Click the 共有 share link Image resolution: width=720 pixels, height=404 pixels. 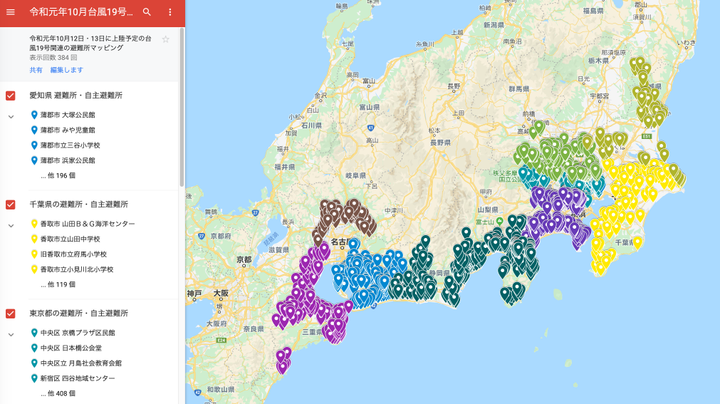coord(36,70)
